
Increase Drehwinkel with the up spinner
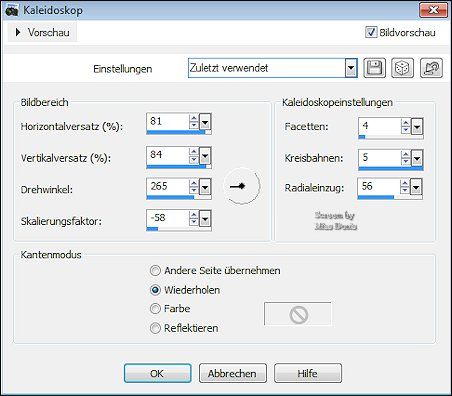point(194,183)
